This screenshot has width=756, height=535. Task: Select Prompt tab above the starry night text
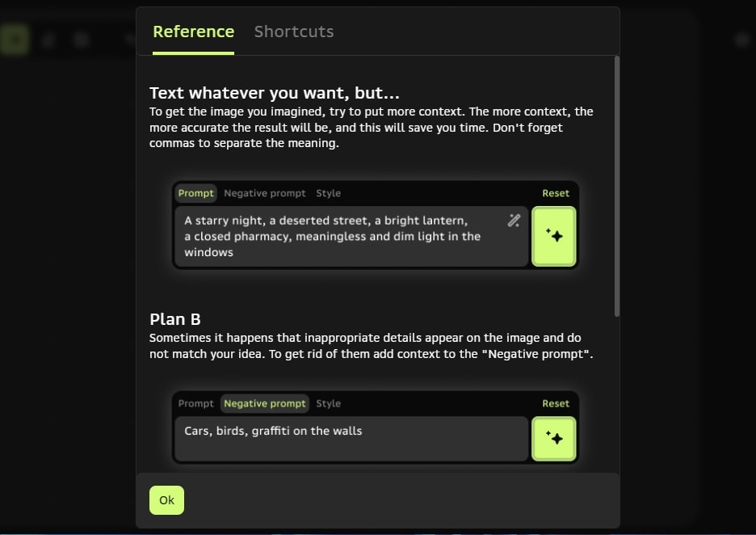tap(196, 193)
